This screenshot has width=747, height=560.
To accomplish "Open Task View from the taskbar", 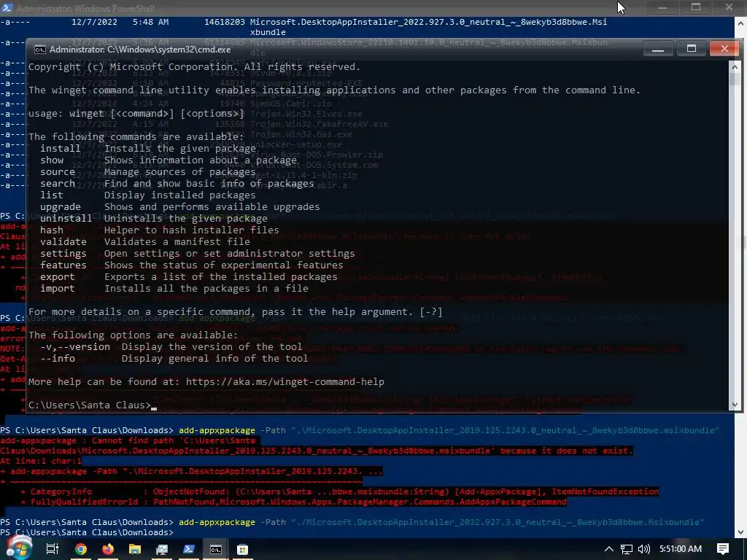I will pyautogui.click(x=52, y=549).
